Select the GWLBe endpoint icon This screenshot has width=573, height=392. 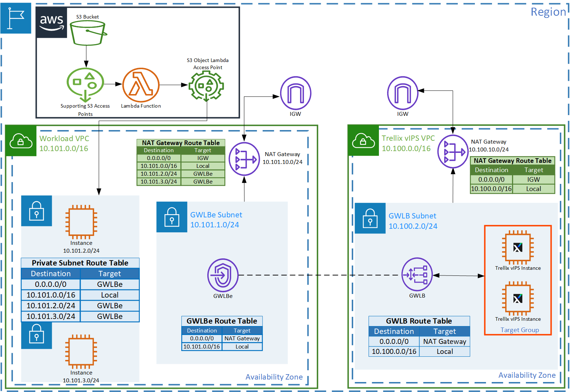[x=223, y=275]
